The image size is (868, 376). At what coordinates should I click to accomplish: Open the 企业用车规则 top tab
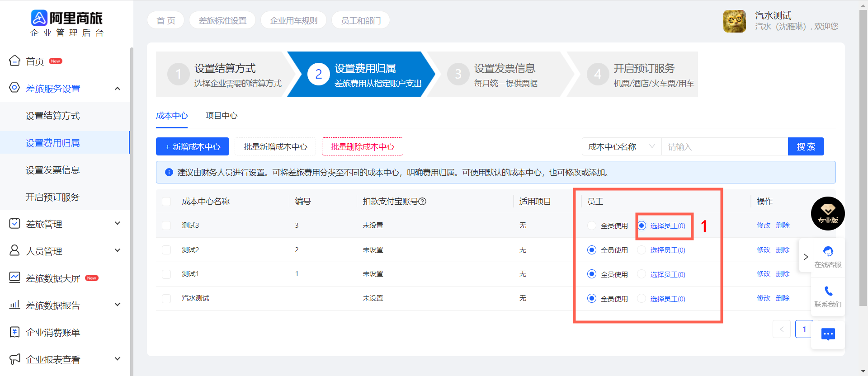coord(294,20)
